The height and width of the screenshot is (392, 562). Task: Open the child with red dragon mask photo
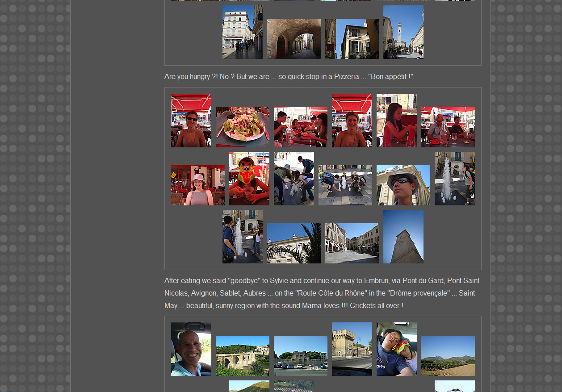[x=249, y=179]
